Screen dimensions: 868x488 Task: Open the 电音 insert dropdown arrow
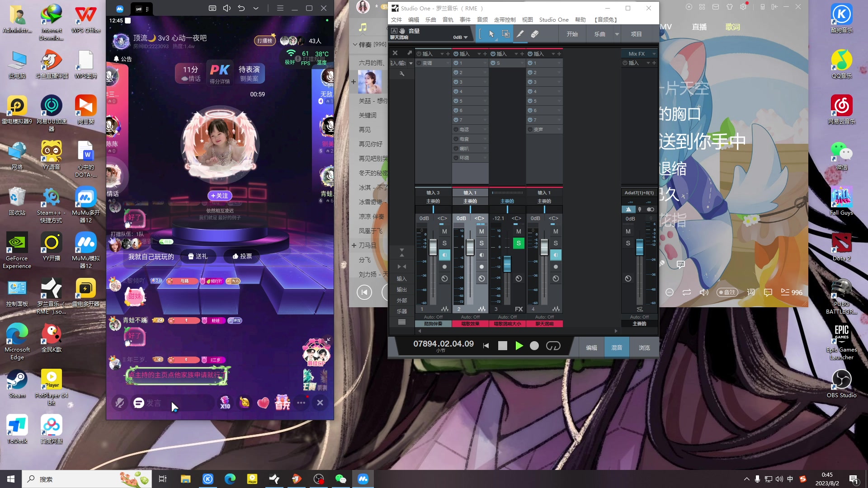[x=485, y=139]
